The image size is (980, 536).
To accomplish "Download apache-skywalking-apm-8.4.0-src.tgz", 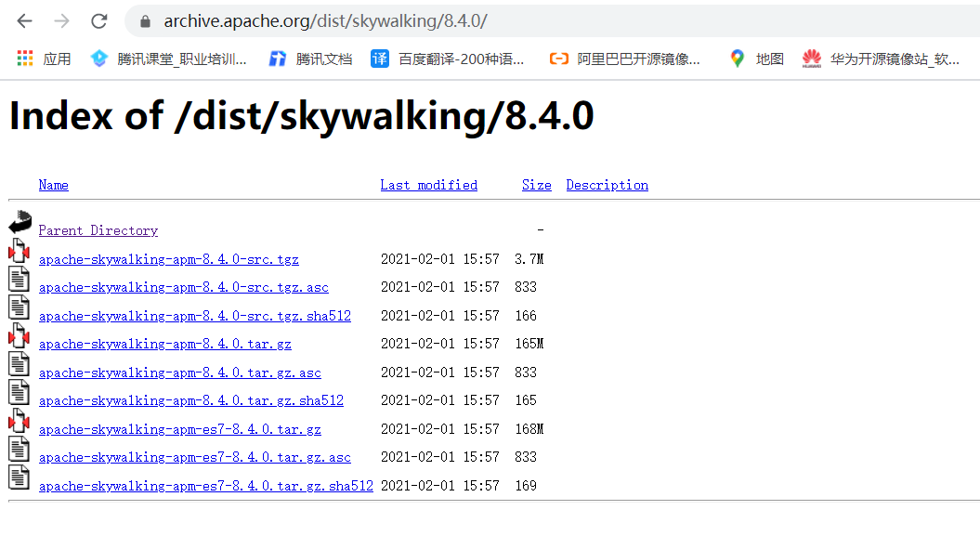I will click(169, 259).
